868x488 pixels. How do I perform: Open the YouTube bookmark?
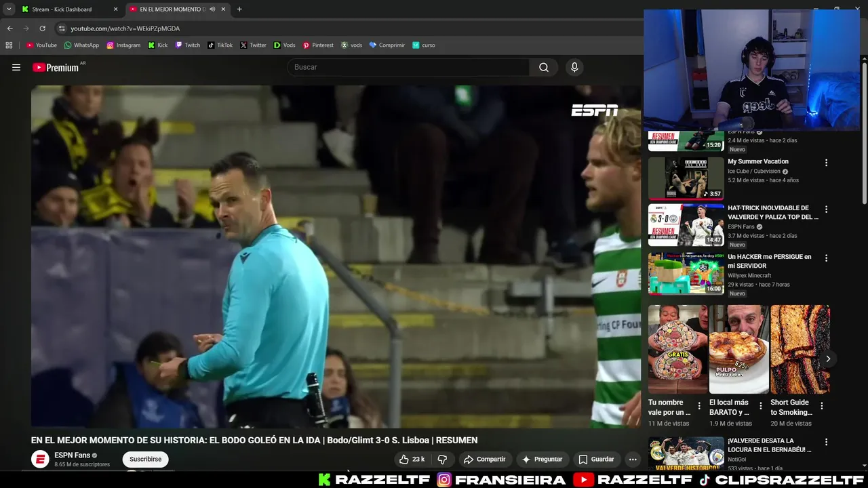41,45
